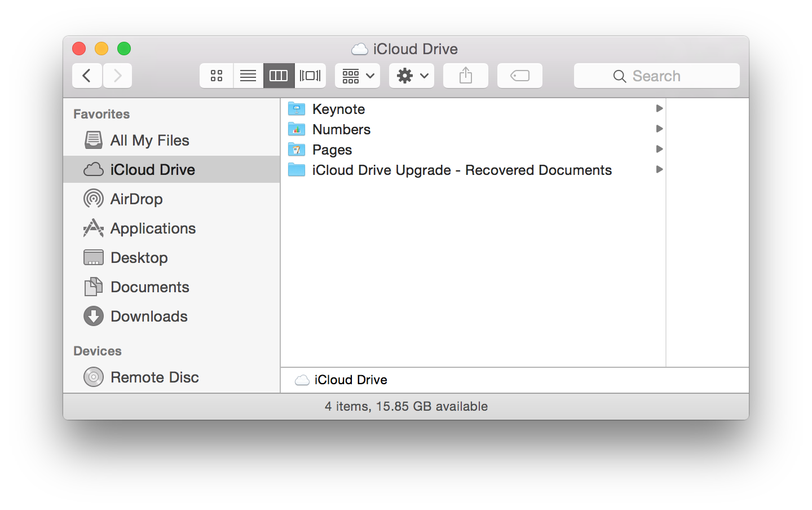812x510 pixels.
Task: Focus the Search field
Action: click(657, 76)
